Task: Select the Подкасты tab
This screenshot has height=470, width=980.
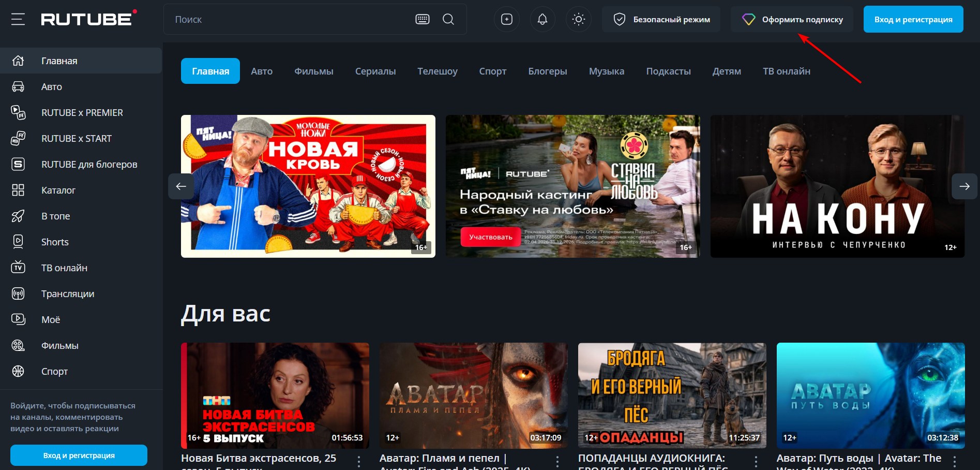Action: click(668, 71)
